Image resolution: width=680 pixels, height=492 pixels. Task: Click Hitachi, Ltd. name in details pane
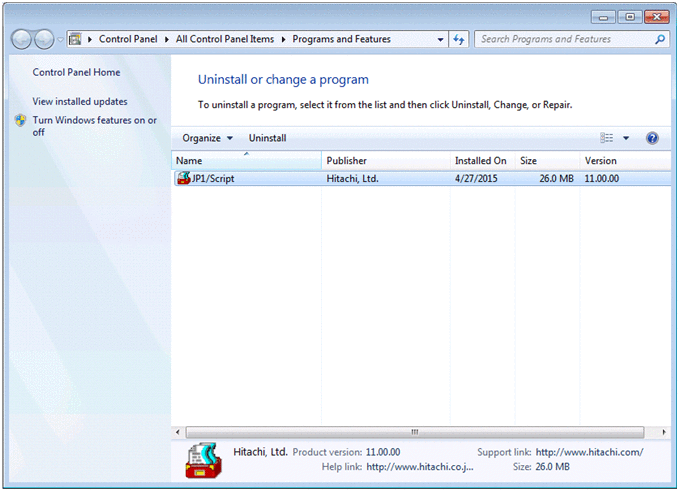[x=260, y=452]
